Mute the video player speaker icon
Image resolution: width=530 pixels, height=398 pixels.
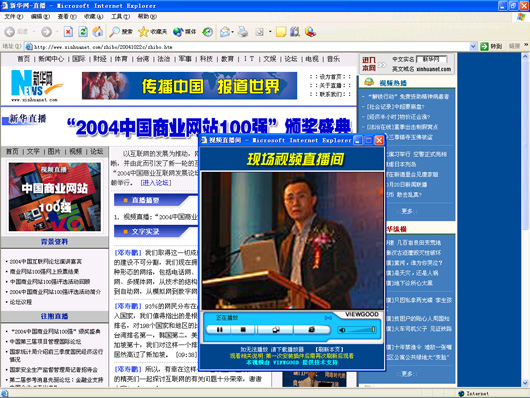click(x=342, y=330)
